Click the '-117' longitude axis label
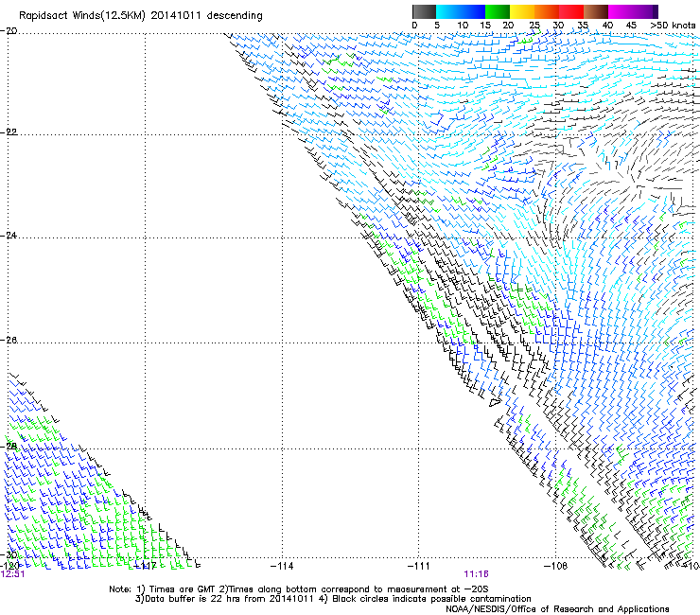The image size is (700, 615). tap(146, 567)
